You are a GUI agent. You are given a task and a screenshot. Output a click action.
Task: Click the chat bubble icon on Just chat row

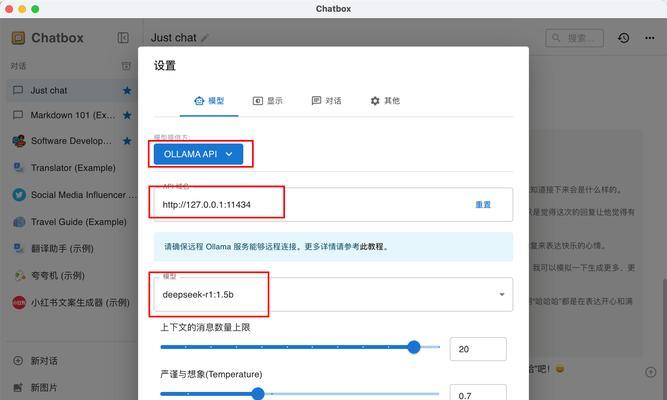[18, 90]
